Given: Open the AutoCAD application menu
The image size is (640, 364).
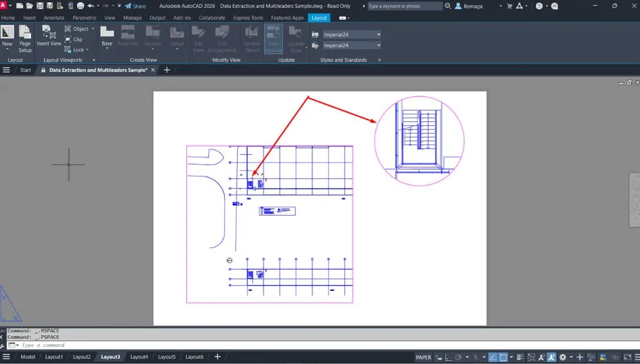Looking at the screenshot, I should click(x=3, y=6).
